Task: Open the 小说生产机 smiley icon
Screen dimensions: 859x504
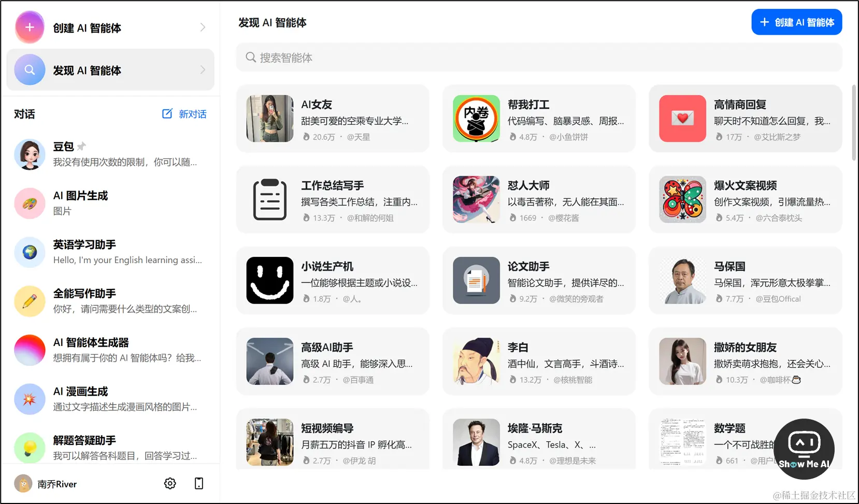Action: pos(270,280)
